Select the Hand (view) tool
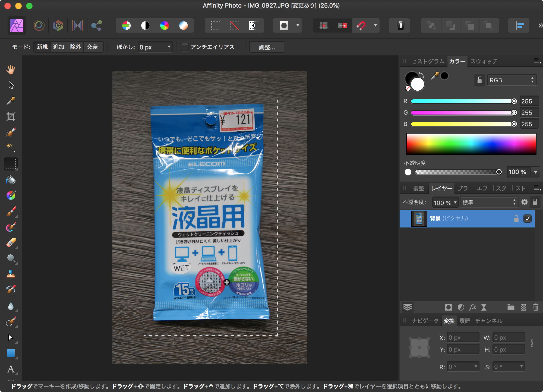Image resolution: width=543 pixels, height=392 pixels. (x=11, y=69)
